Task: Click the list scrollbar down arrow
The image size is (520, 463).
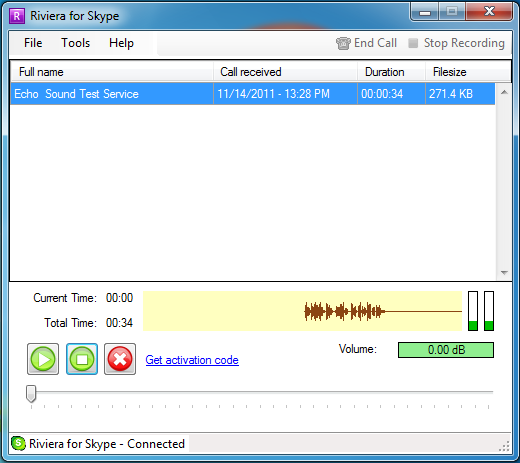Action: point(504,273)
